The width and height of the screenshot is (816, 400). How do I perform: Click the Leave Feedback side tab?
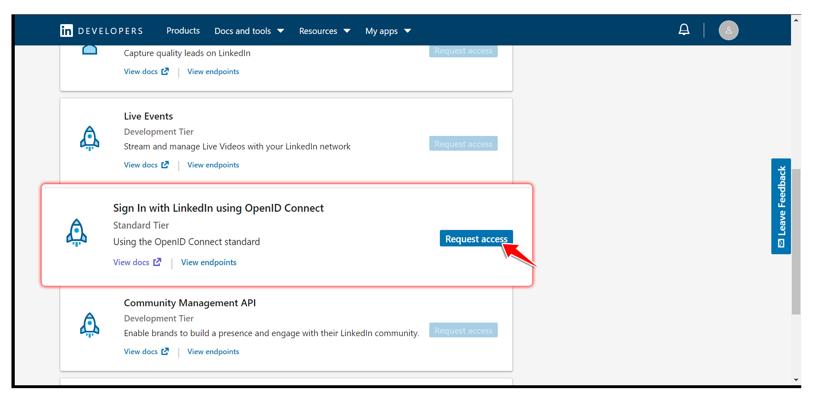click(x=781, y=207)
